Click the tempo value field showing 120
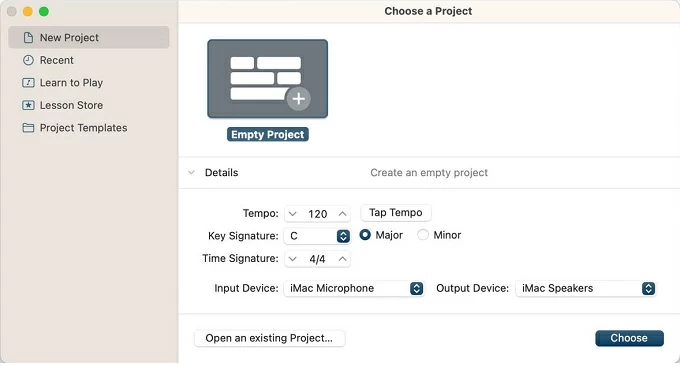The image size is (680, 366). click(317, 214)
